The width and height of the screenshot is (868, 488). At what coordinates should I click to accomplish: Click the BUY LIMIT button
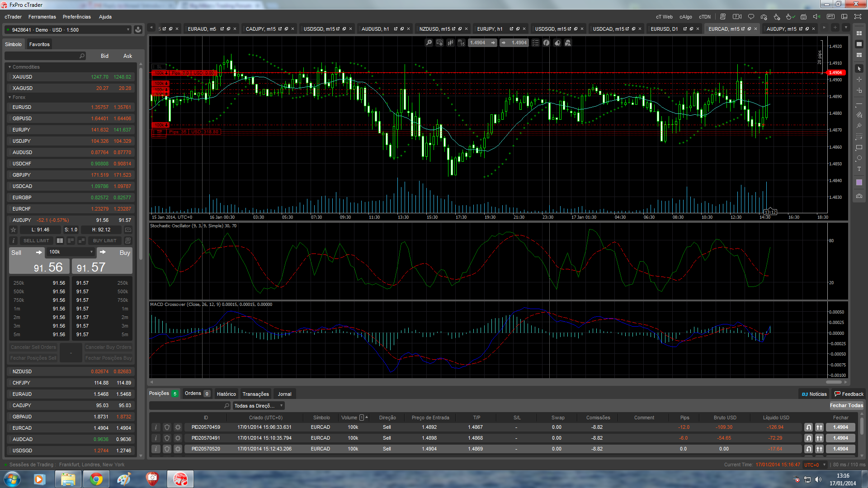click(105, 241)
